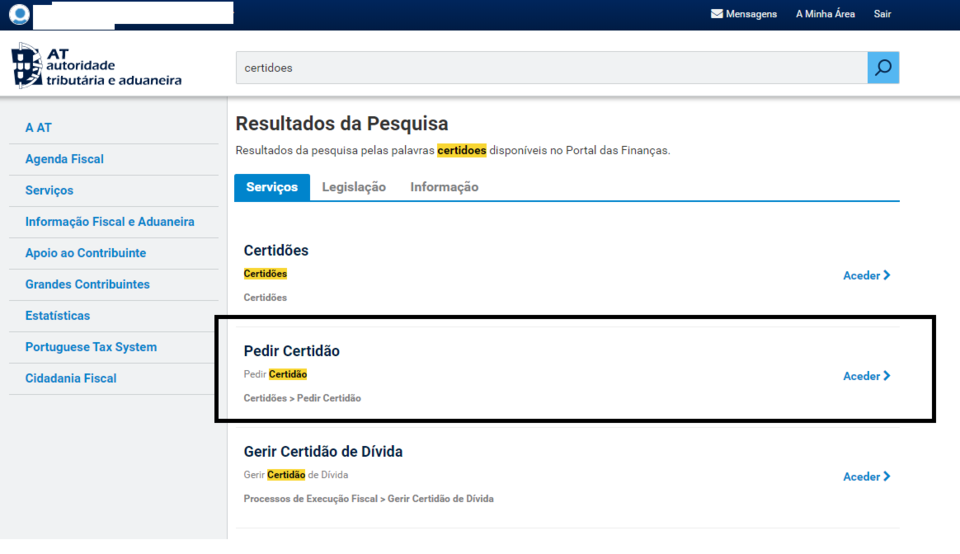Click the round portal icon top-left
The height and width of the screenshot is (554, 960).
point(17,14)
